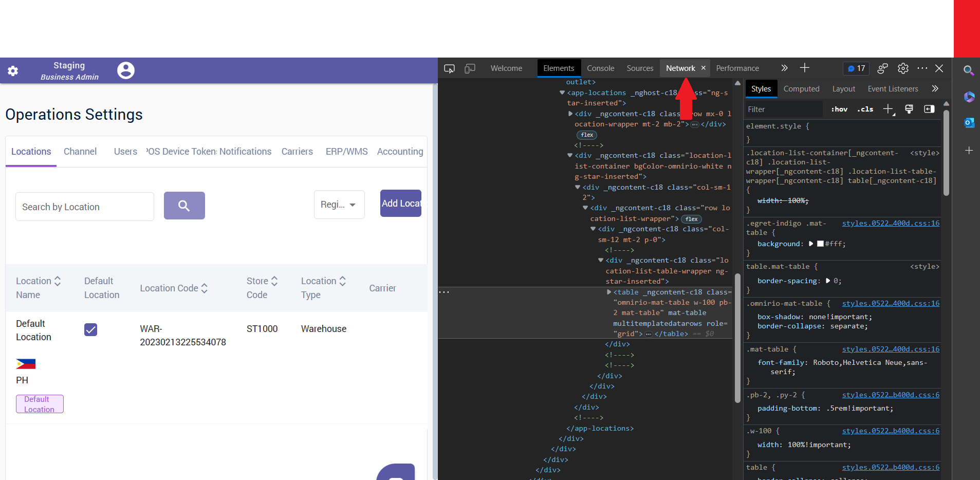Screen dimensions: 980x480
Task: Activate the DevTools inspect element picker
Action: [x=449, y=68]
